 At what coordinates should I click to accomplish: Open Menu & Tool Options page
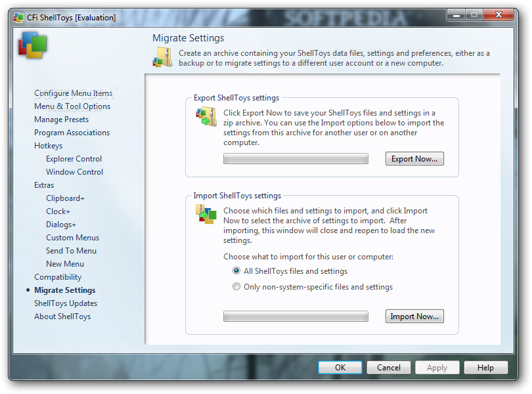[72, 106]
